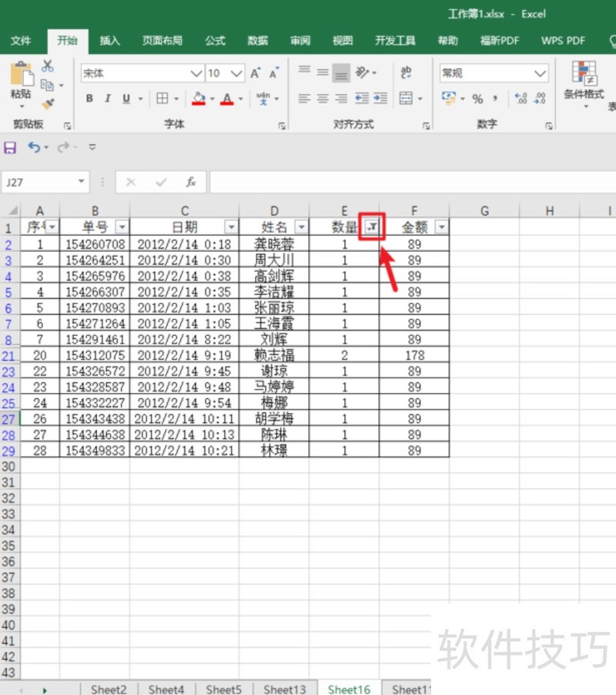Open alignment group dialog launcher

click(x=426, y=126)
